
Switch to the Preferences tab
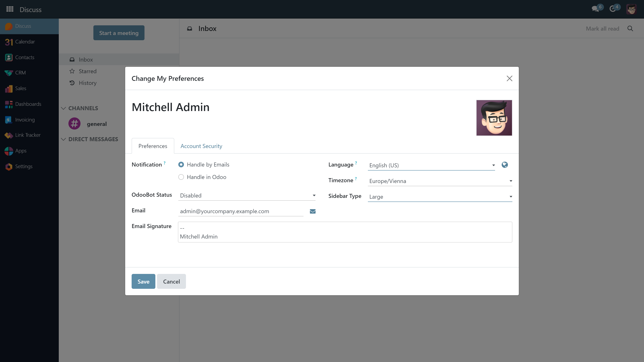pos(153,146)
